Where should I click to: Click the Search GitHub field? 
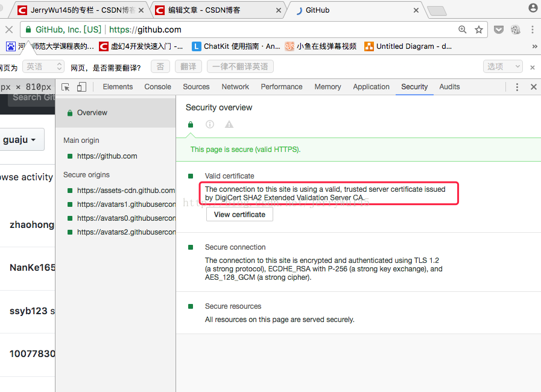pos(32,98)
